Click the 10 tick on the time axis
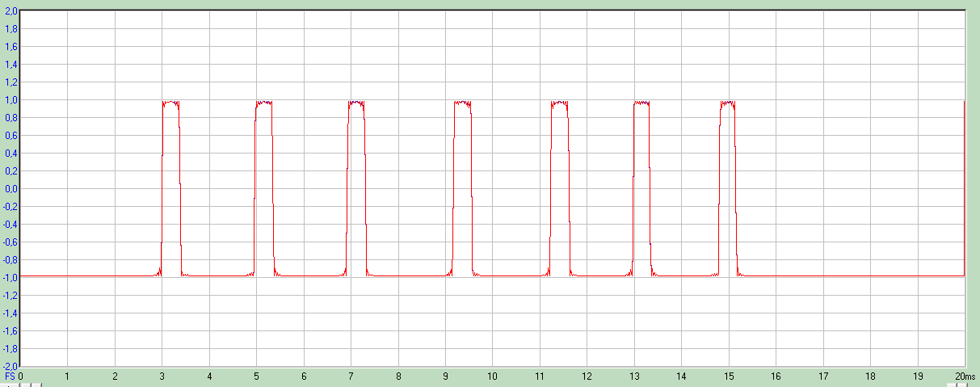 (x=493, y=376)
